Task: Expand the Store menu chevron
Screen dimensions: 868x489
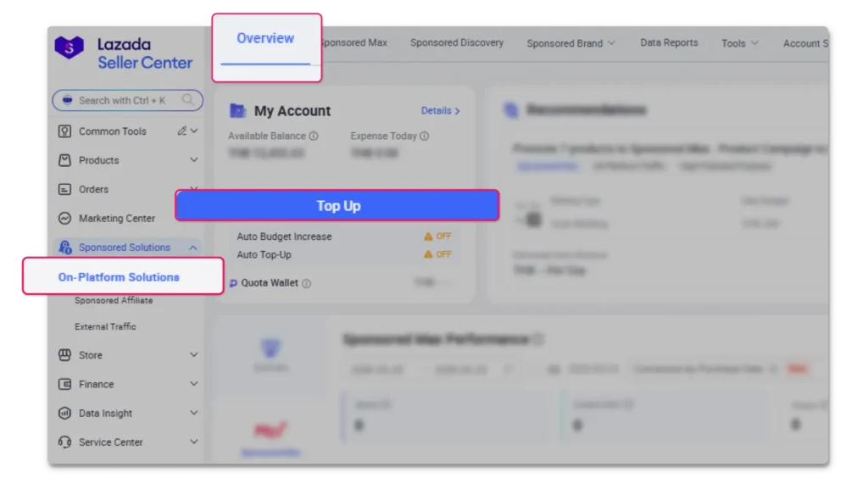Action: 193,355
